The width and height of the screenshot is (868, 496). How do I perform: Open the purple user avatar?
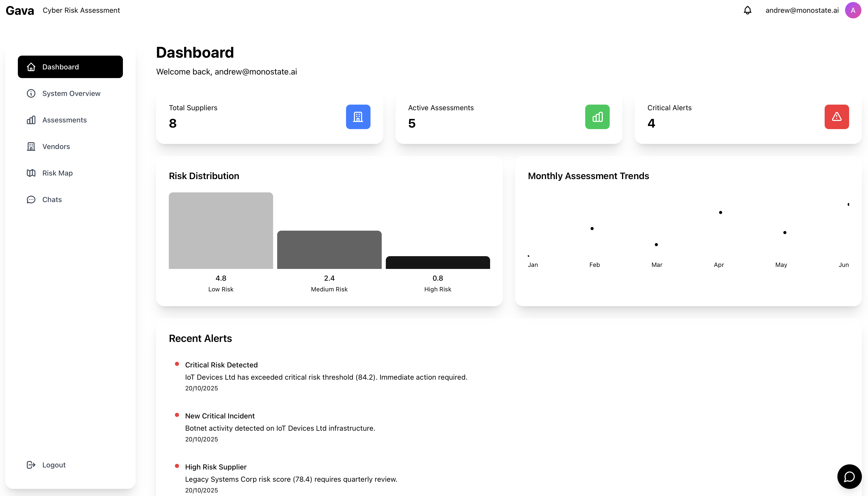pyautogui.click(x=853, y=10)
